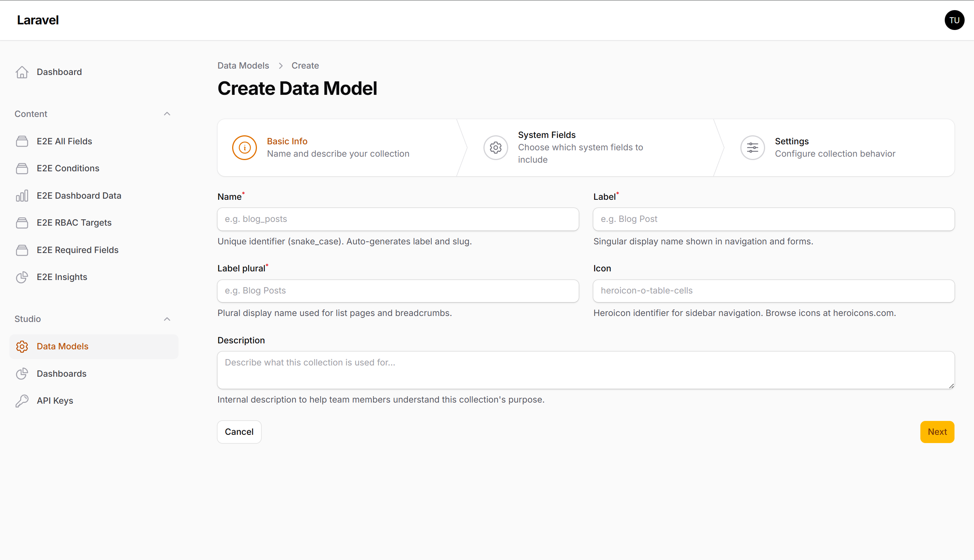Click the E2E All Fields sidebar icon
The image size is (974, 560).
[22, 141]
